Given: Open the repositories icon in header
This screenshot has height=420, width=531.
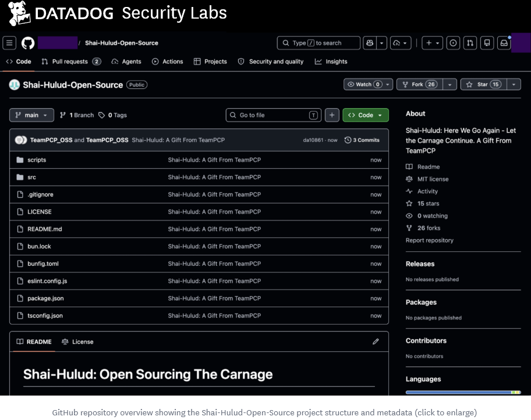Looking at the screenshot, I should click(x=487, y=43).
